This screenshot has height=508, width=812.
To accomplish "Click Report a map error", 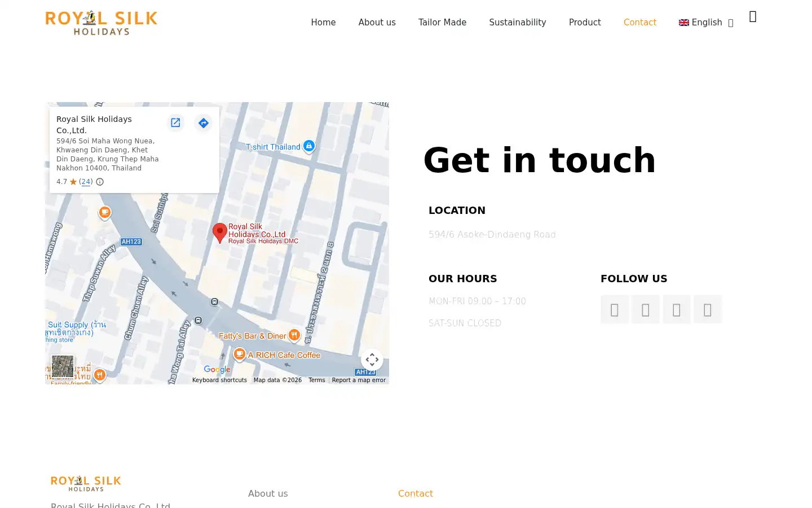I will click(359, 380).
